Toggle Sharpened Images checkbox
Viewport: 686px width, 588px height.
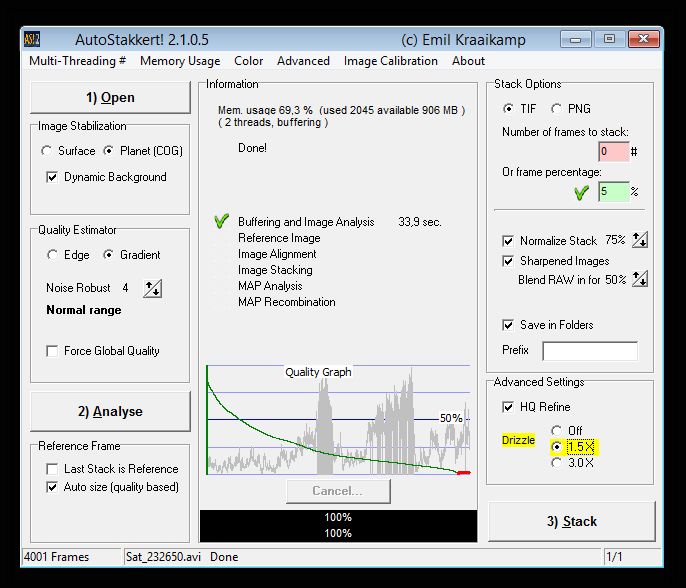pos(508,261)
